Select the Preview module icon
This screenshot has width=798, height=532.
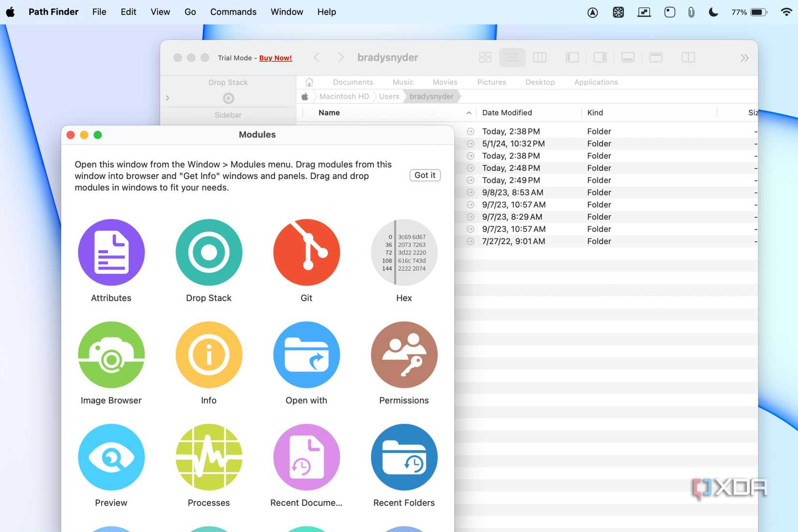click(x=111, y=458)
